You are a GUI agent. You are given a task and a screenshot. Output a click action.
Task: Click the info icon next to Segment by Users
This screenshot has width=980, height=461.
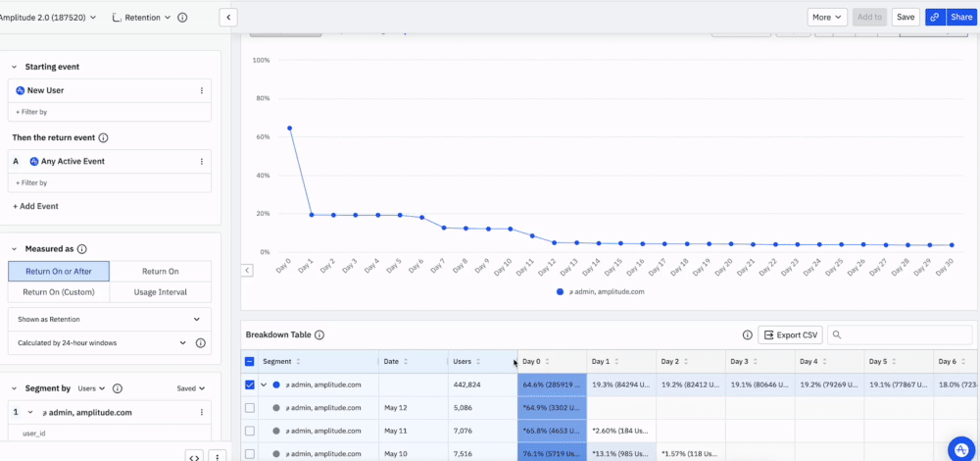(x=117, y=388)
